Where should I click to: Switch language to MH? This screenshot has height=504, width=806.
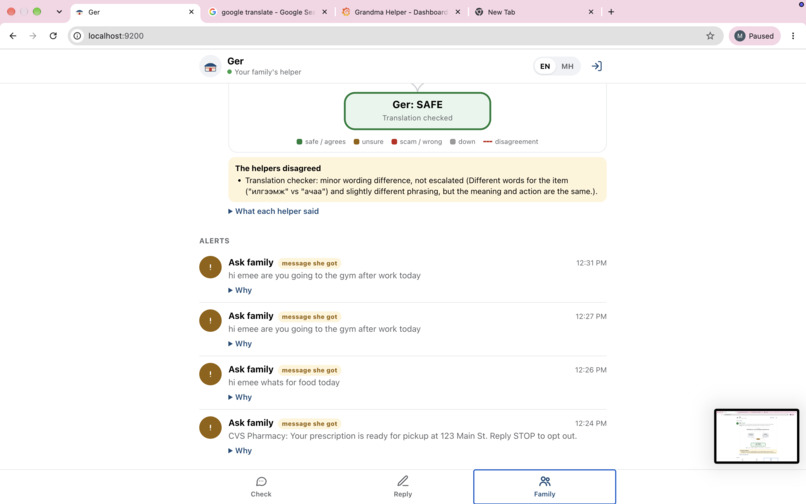[x=567, y=66]
